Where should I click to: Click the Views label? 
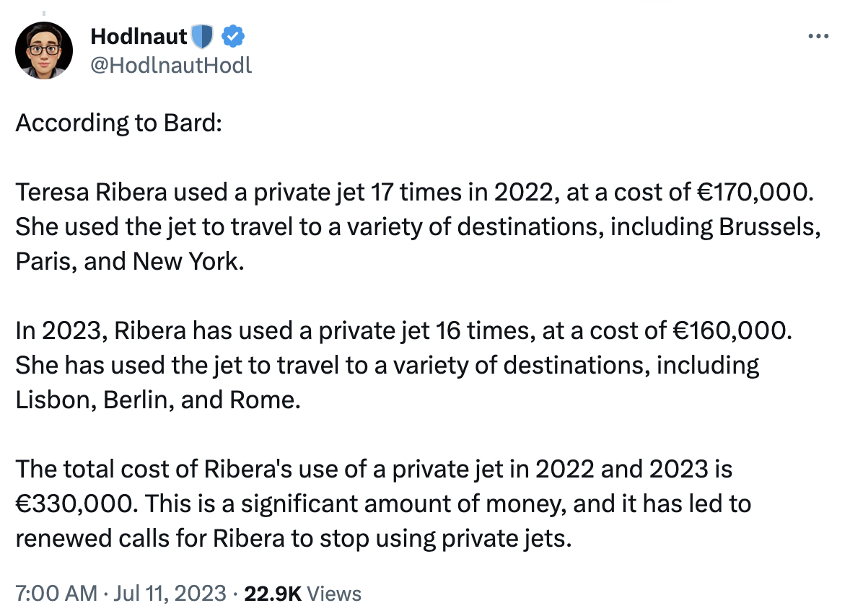pos(334,594)
